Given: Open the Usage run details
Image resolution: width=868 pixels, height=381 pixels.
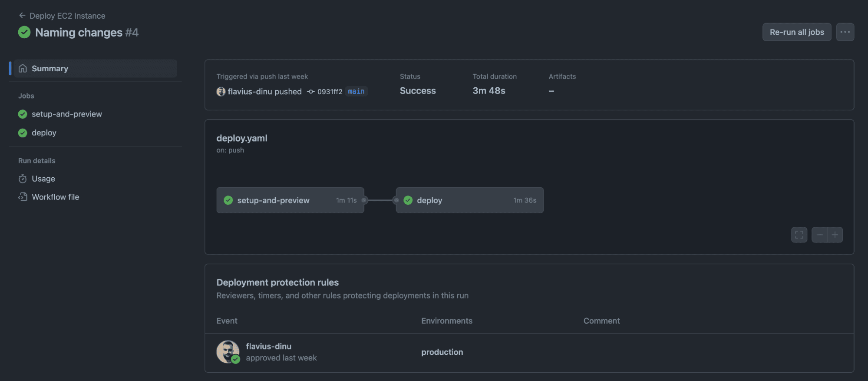Looking at the screenshot, I should [43, 179].
